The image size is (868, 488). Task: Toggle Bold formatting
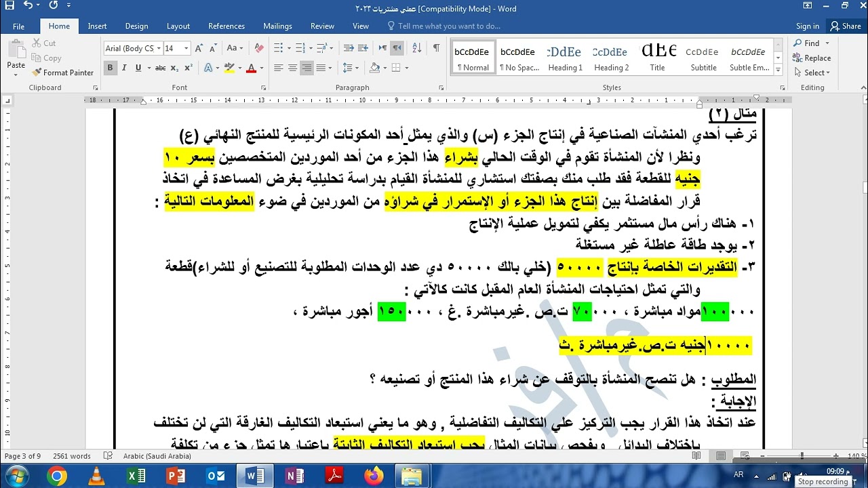coord(110,68)
